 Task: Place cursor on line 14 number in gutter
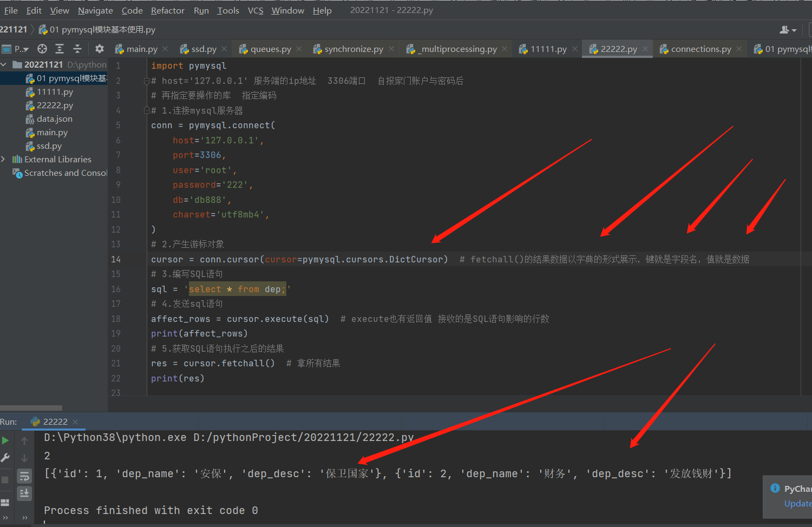116,259
